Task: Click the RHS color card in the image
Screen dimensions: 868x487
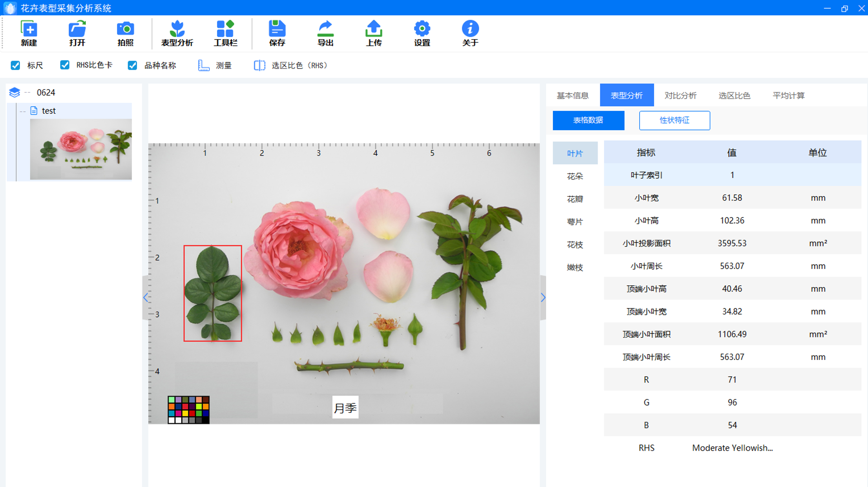Action: (189, 410)
